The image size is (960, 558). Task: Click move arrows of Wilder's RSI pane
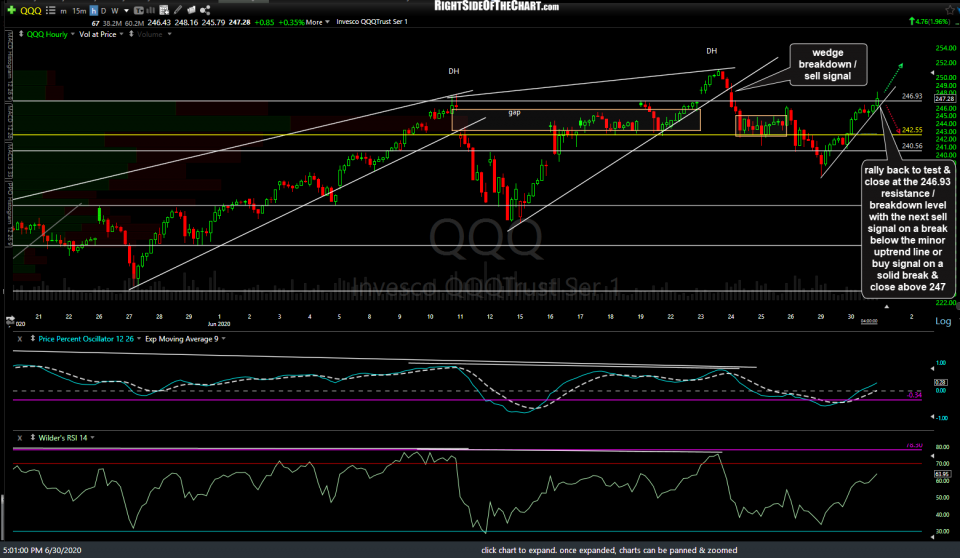tap(32, 438)
